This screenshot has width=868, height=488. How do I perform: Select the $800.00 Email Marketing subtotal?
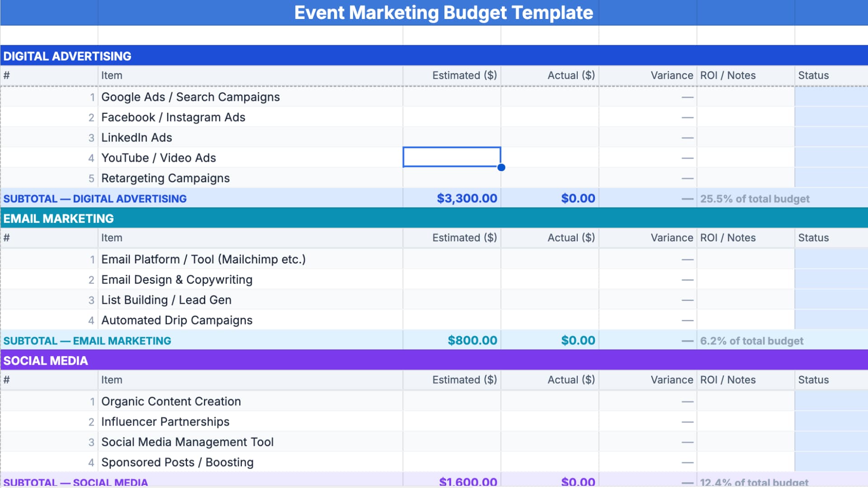click(472, 340)
